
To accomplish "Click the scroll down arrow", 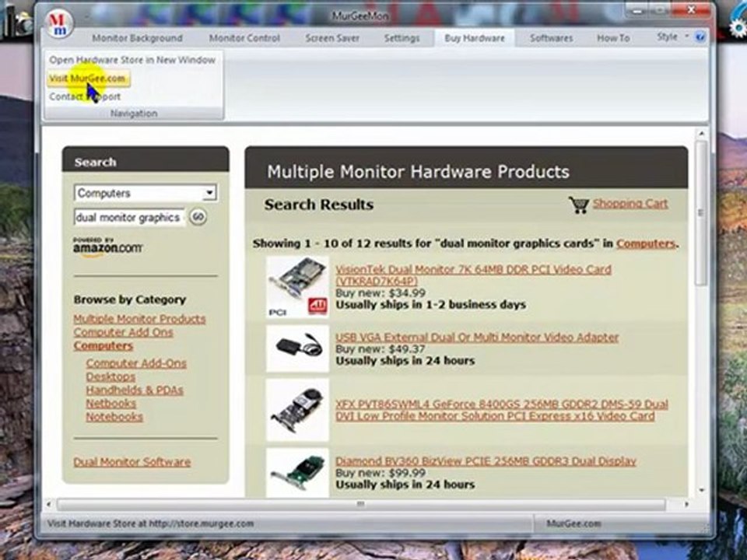I will click(701, 490).
